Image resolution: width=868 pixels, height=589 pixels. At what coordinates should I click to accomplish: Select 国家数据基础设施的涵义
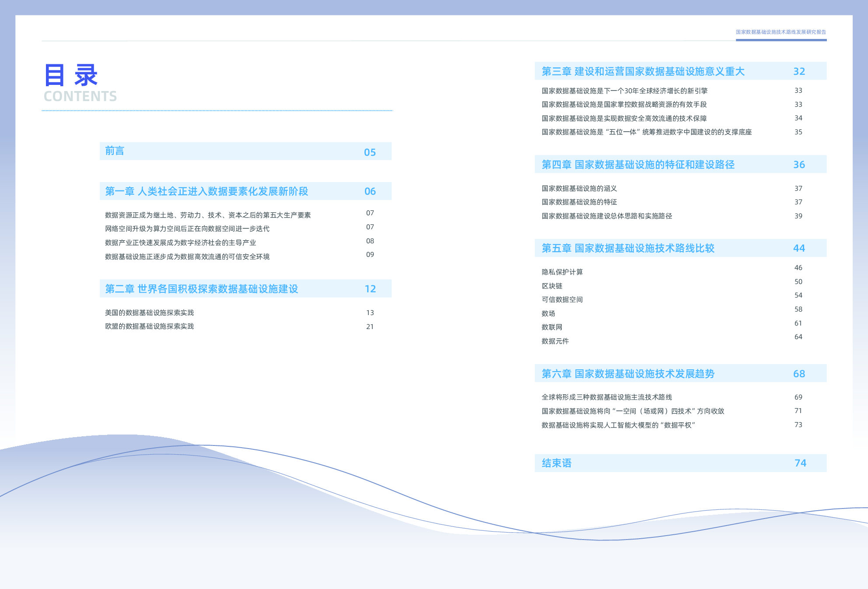tap(579, 188)
